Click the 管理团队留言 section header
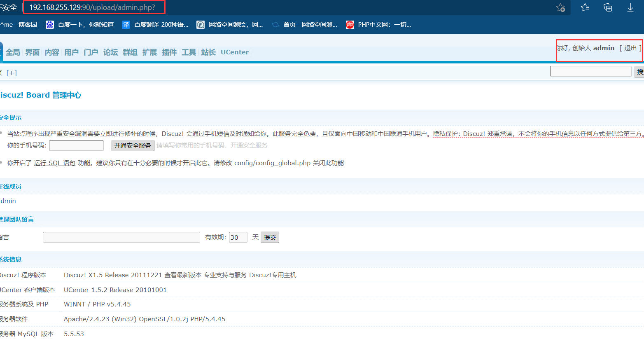The height and width of the screenshot is (339, 644). click(17, 220)
